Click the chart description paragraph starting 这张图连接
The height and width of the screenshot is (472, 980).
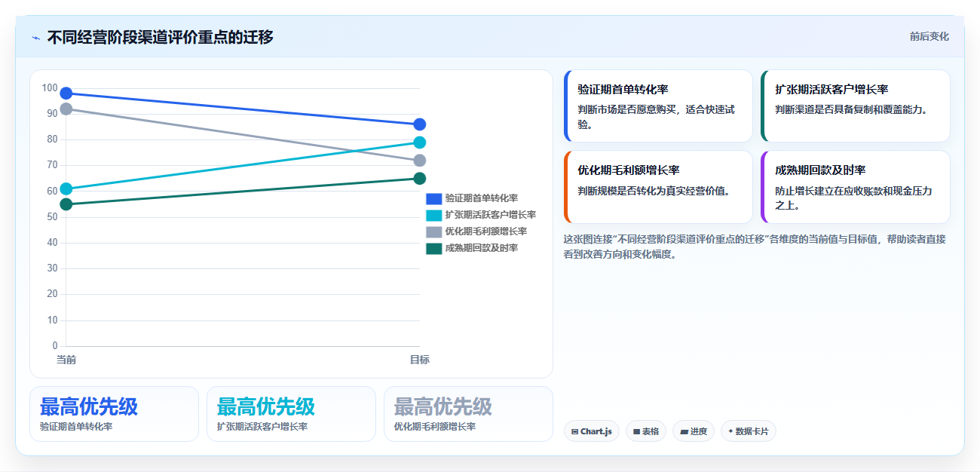click(755, 247)
